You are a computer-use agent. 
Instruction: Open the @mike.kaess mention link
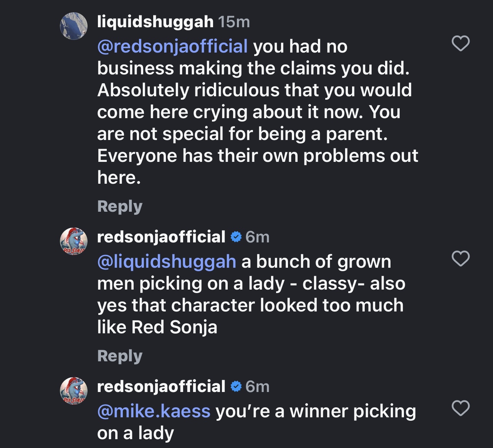154,411
